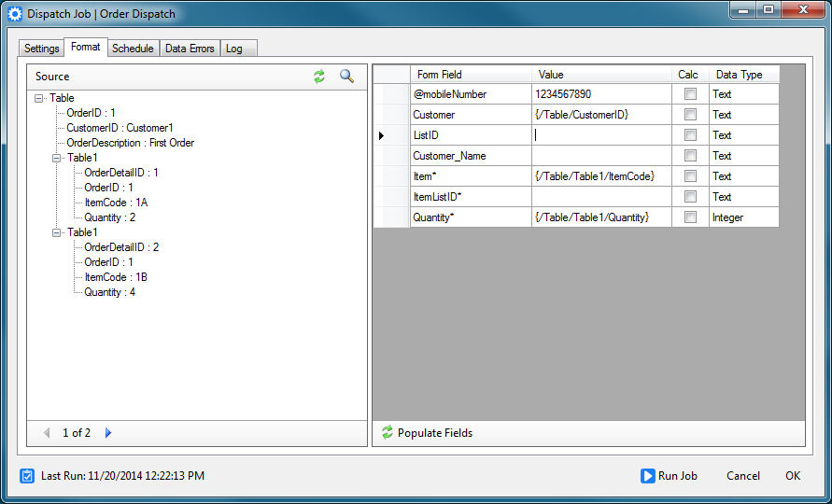Click the green refresh icon in Source panel
The height and width of the screenshot is (504, 832).
319,77
